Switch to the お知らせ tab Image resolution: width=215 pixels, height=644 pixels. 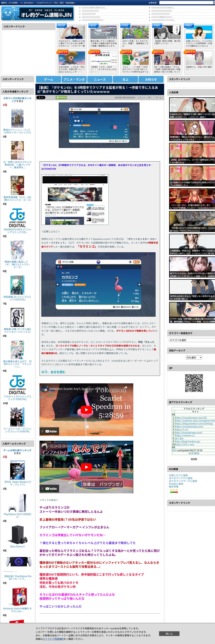pyautogui.click(x=151, y=80)
